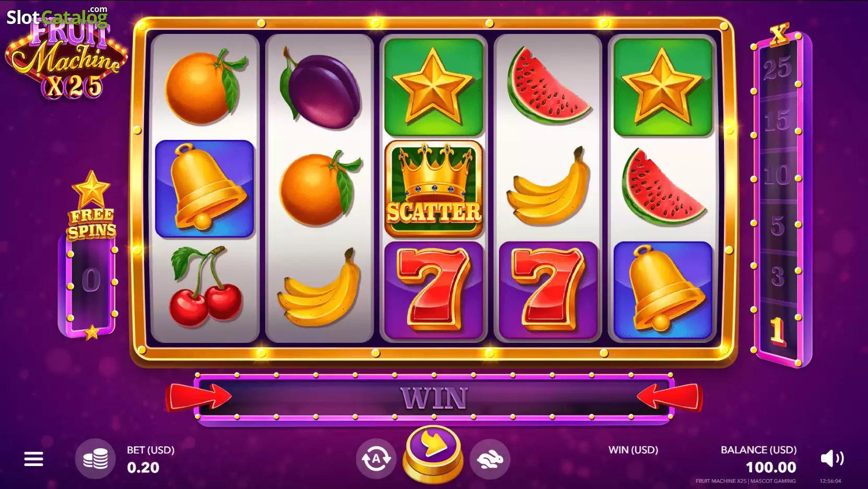The image size is (868, 489).
Task: Open the hamburger menu
Action: [x=33, y=459]
